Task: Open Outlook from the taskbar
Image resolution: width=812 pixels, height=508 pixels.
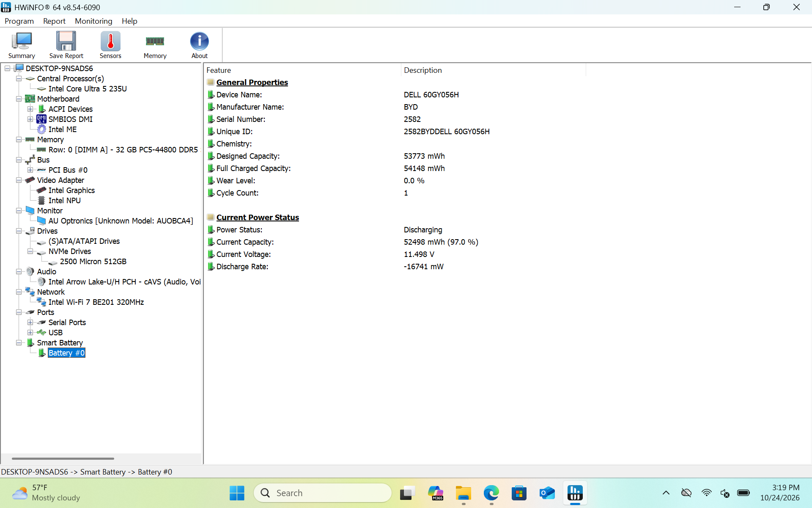Action: [547, 493]
